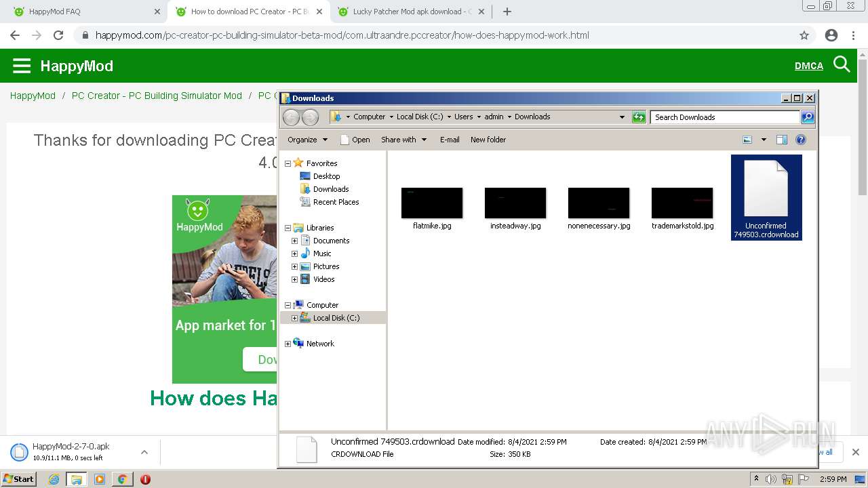This screenshot has width=868, height=488.
Task: Open Downloads in the Favorites list
Action: tap(330, 189)
